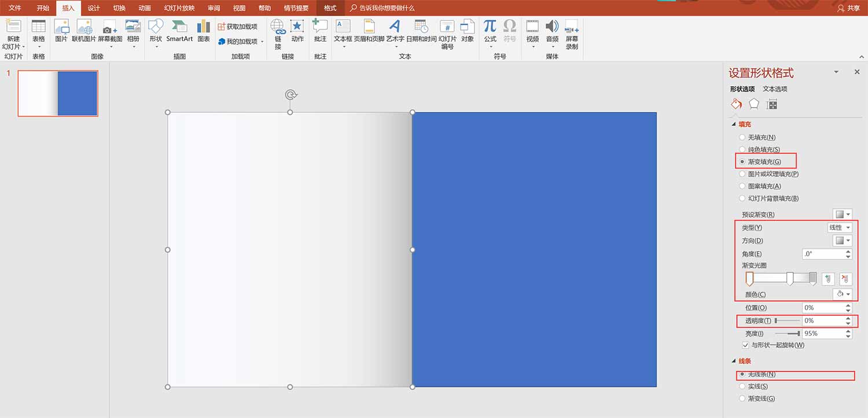Switch to 文本选项 text options
Viewport: 868px width, 418px height.
coord(775,89)
